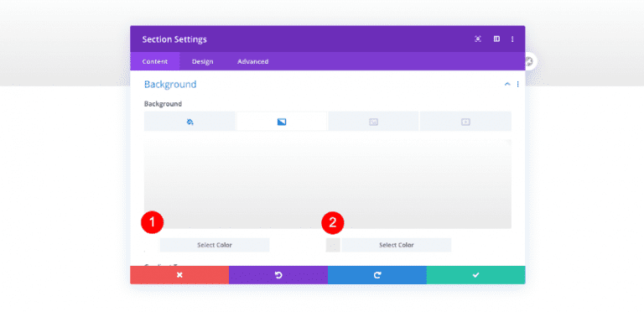The width and height of the screenshot is (644, 312).
Task: Switch to the Design tab
Action: pos(202,61)
